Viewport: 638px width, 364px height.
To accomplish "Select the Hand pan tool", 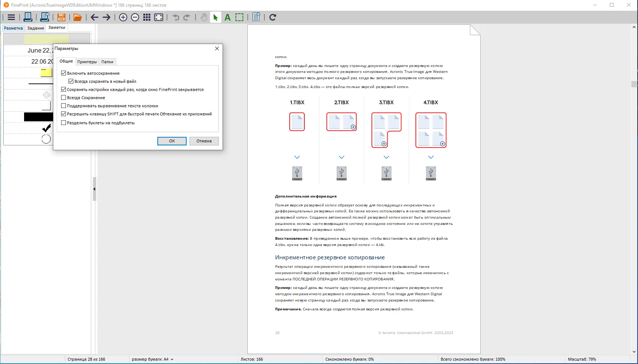I will [x=204, y=17].
